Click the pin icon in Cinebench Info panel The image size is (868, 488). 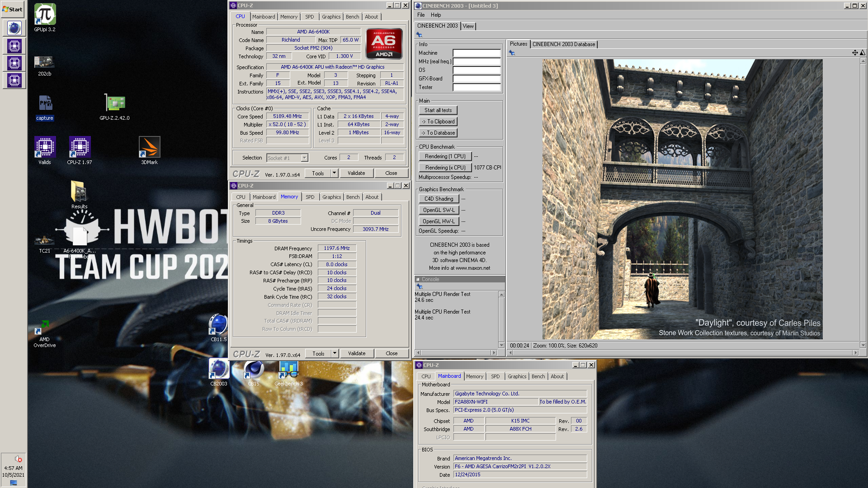click(419, 35)
